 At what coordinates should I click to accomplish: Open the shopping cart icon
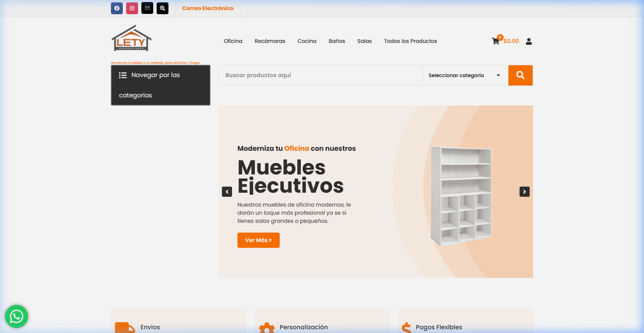click(496, 41)
